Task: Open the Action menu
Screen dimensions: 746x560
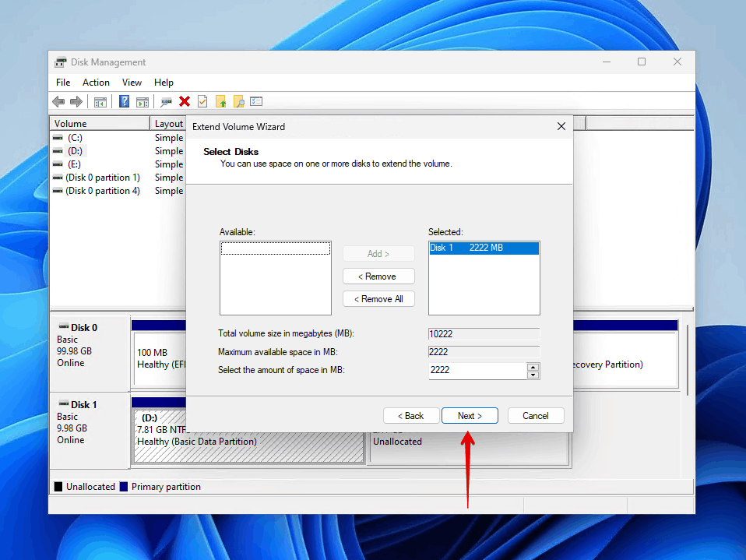Action: [x=96, y=82]
